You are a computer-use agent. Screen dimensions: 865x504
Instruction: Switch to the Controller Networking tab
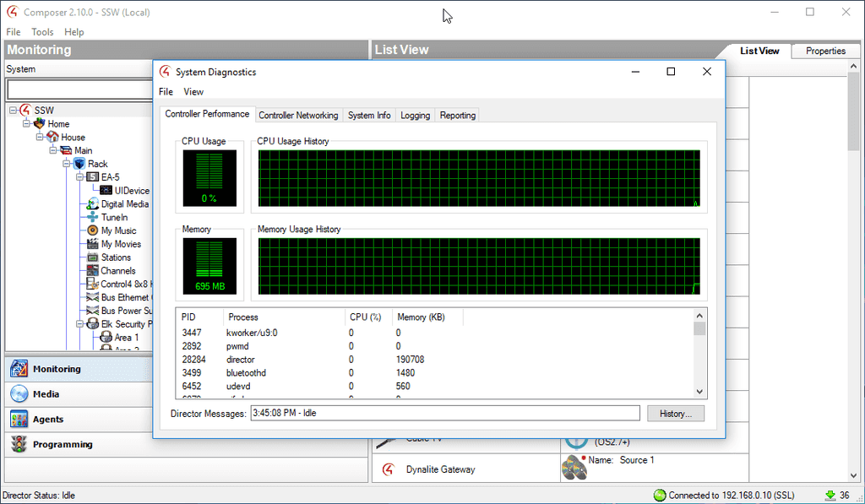coord(298,116)
